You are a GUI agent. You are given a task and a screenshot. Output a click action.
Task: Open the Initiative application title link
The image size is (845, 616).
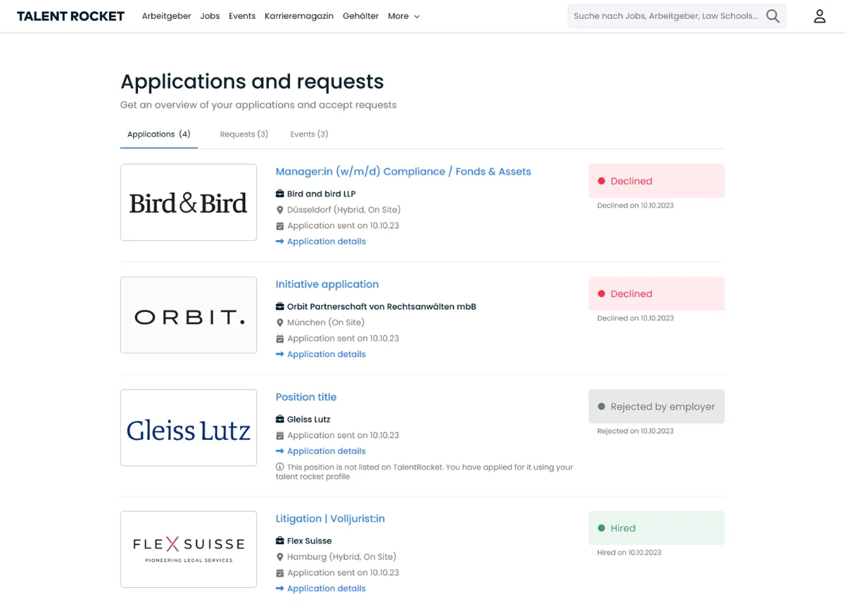pos(327,284)
